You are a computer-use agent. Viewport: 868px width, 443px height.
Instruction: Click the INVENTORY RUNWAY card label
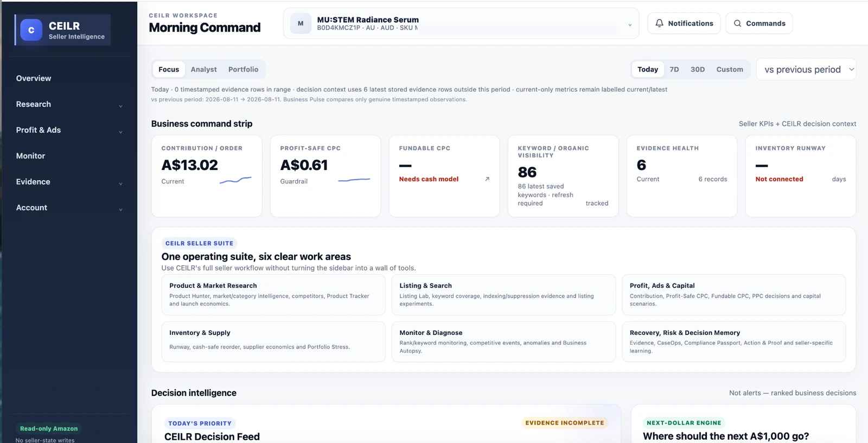tap(790, 148)
